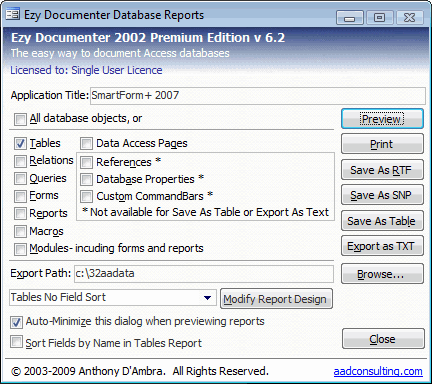Click the Ezy Documenter title bar icon

(x=12, y=14)
